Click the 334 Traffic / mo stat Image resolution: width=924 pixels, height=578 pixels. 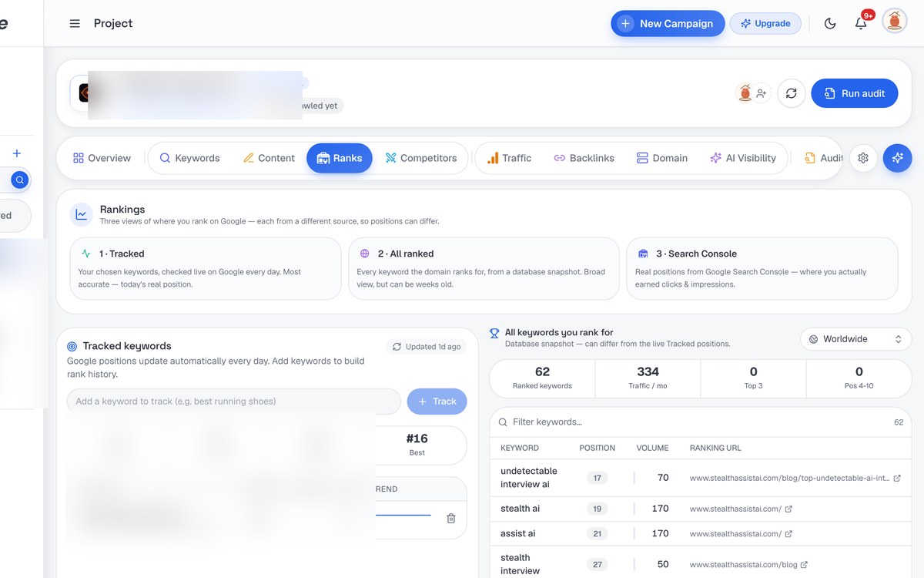click(648, 378)
